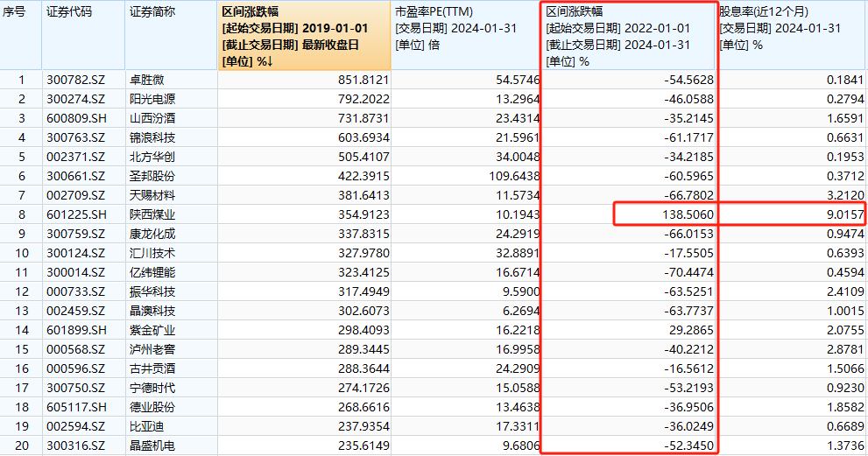Select stock code 605117.SH
This screenshot has width=868, height=456.
click(76, 407)
